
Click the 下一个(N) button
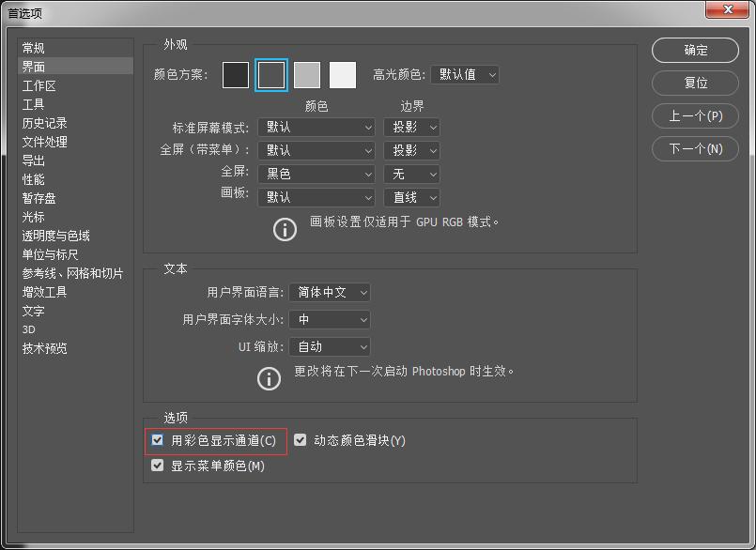694,148
